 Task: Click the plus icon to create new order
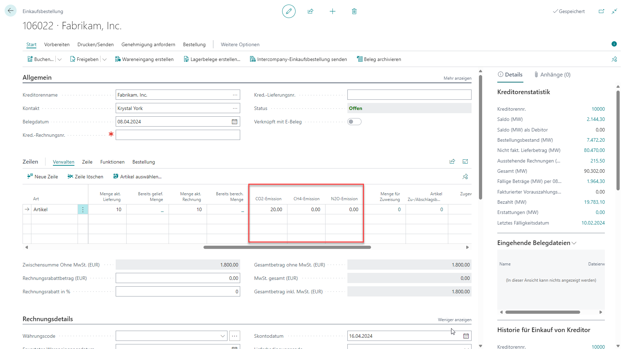pyautogui.click(x=332, y=11)
